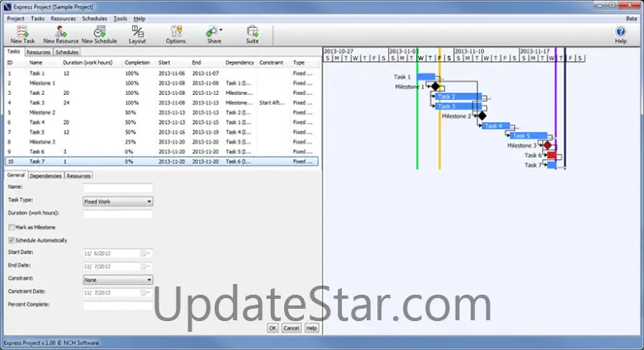Image resolution: width=644 pixels, height=350 pixels.
Task: Open the Layout toolbar icon
Action: click(137, 35)
